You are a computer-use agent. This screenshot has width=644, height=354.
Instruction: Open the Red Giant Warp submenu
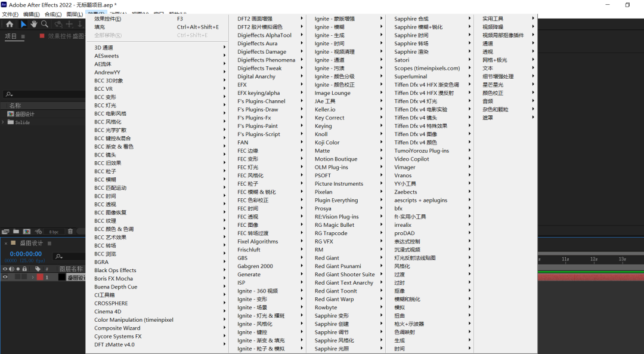[346, 299]
